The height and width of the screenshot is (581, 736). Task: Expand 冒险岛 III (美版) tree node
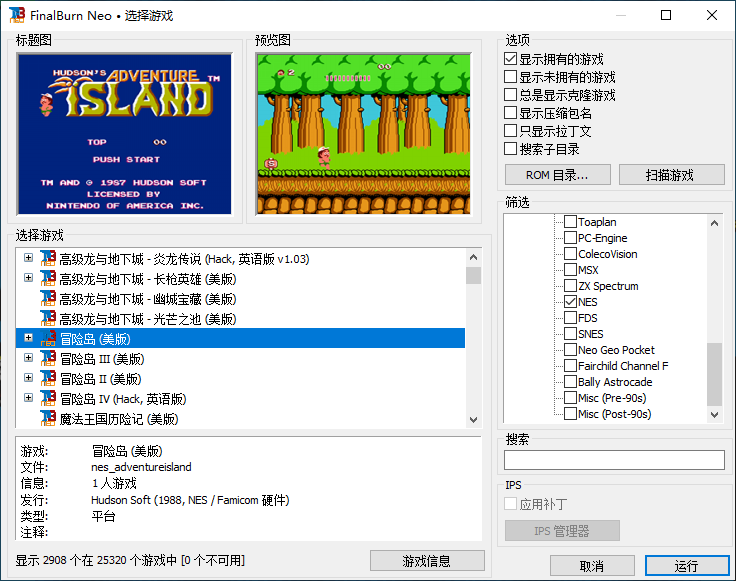pos(29,358)
